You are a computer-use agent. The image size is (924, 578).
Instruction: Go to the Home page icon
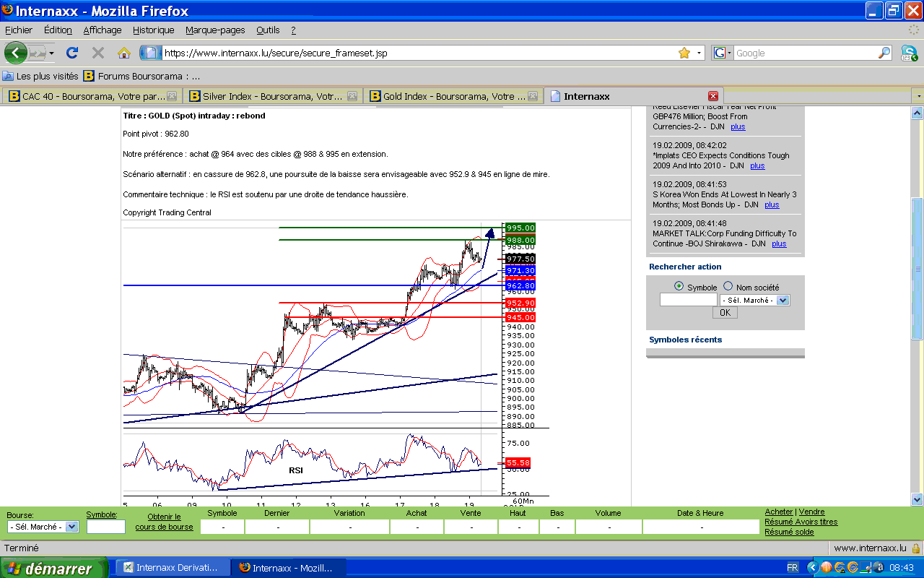pos(124,53)
